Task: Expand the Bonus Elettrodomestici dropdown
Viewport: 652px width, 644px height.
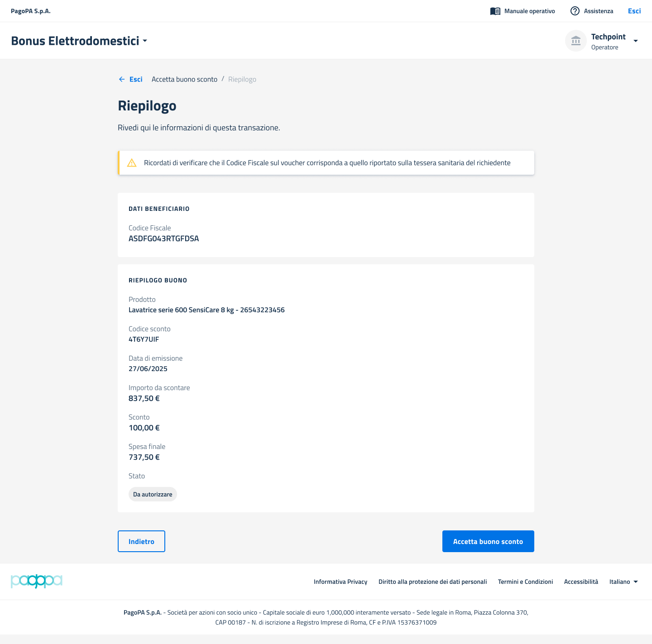Action: click(x=145, y=41)
